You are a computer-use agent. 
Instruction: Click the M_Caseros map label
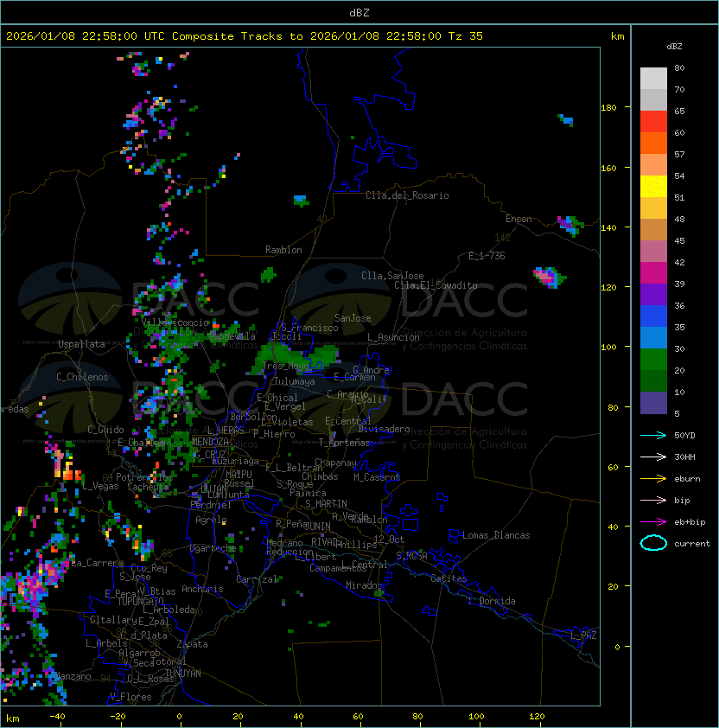tap(377, 476)
